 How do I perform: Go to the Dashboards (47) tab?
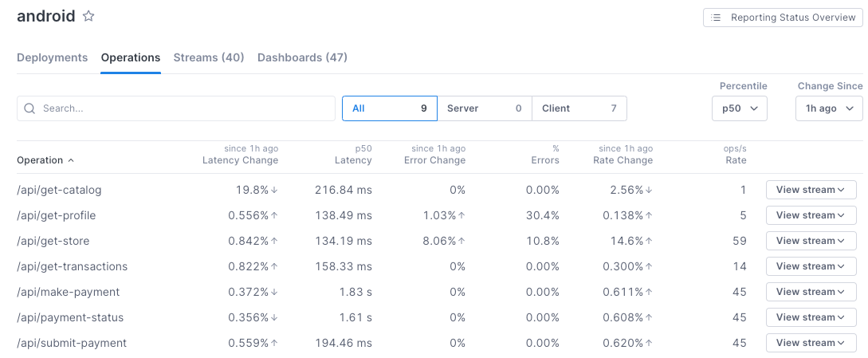(302, 57)
